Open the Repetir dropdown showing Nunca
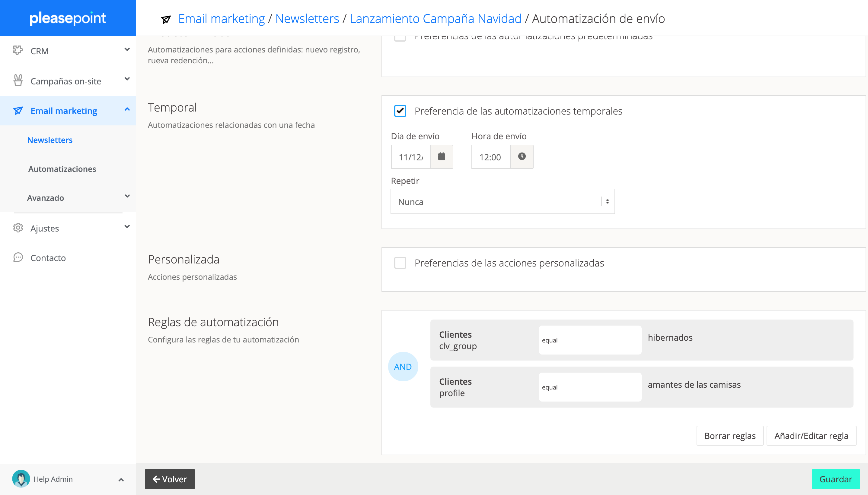Image resolution: width=868 pixels, height=495 pixels. (x=502, y=202)
